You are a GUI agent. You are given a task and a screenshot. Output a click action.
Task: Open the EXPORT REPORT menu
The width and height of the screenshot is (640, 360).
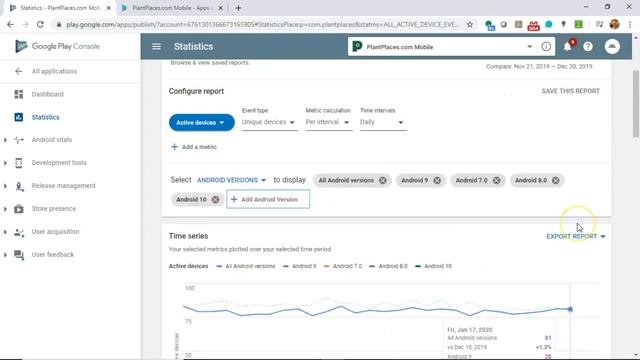click(x=576, y=236)
